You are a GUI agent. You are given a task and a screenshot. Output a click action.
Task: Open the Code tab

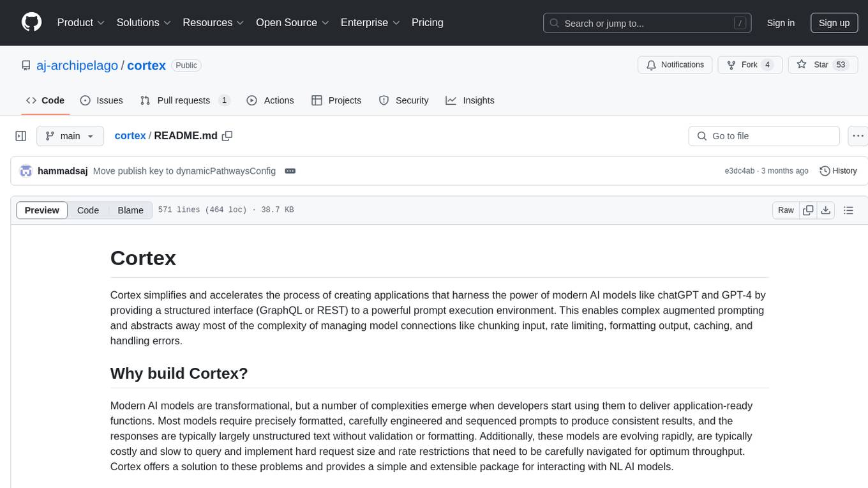(45, 100)
